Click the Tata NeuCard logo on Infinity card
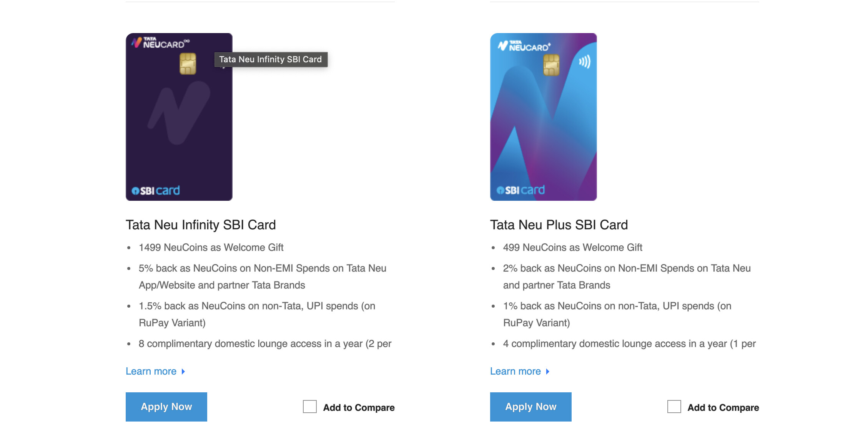Screen dimensions: 868x430 tap(161, 43)
